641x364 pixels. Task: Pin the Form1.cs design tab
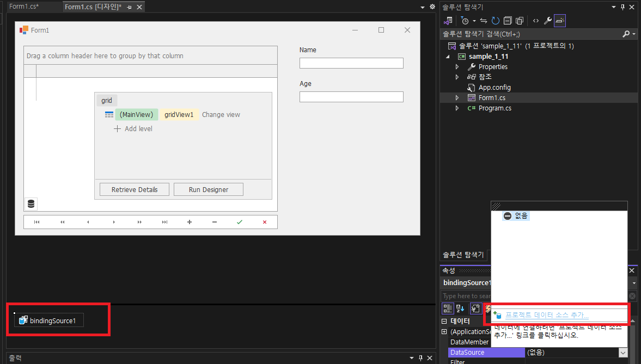point(130,8)
